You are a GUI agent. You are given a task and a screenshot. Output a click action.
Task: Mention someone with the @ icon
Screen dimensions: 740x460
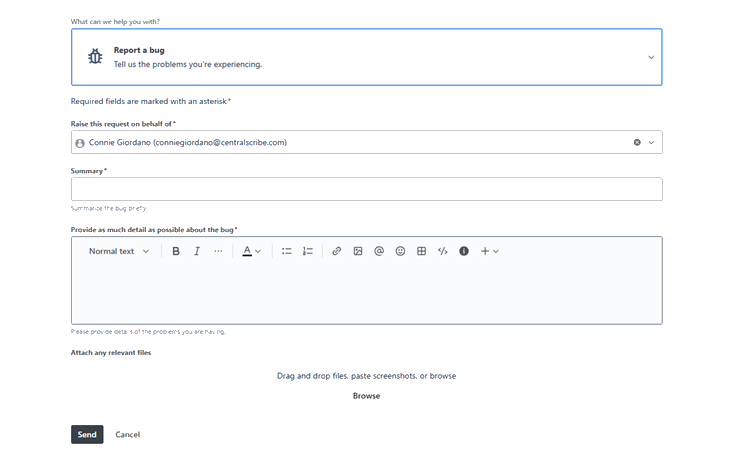pos(379,251)
